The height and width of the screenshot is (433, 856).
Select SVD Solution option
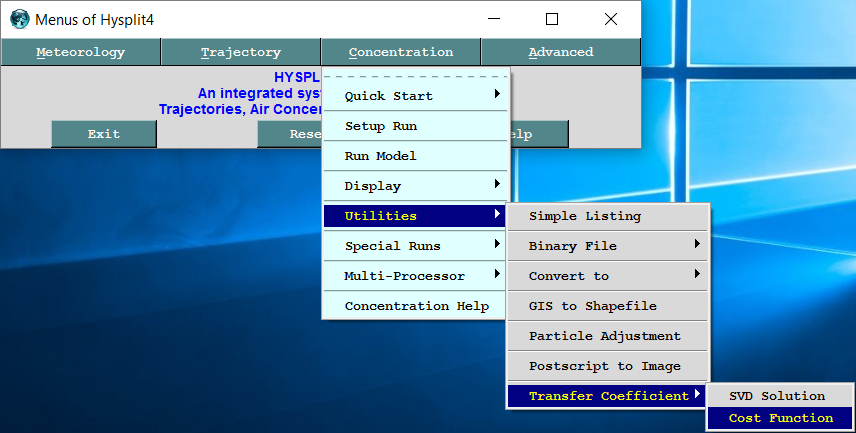[x=779, y=396]
